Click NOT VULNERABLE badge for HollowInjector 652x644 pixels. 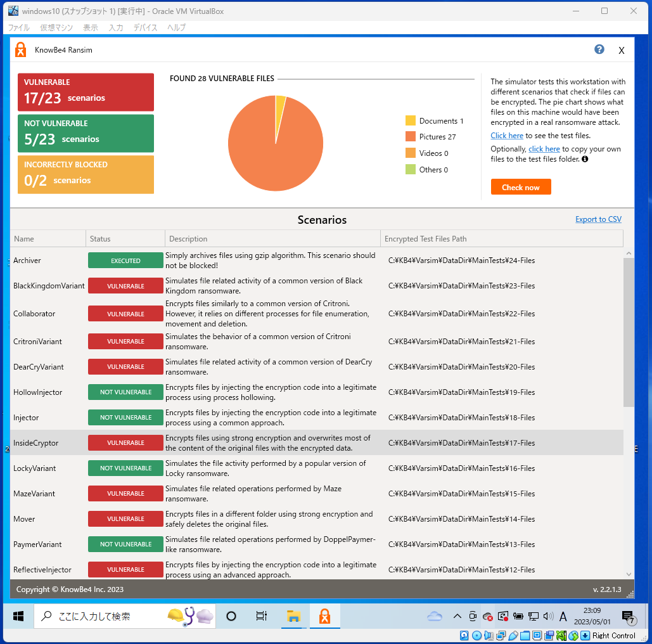125,392
